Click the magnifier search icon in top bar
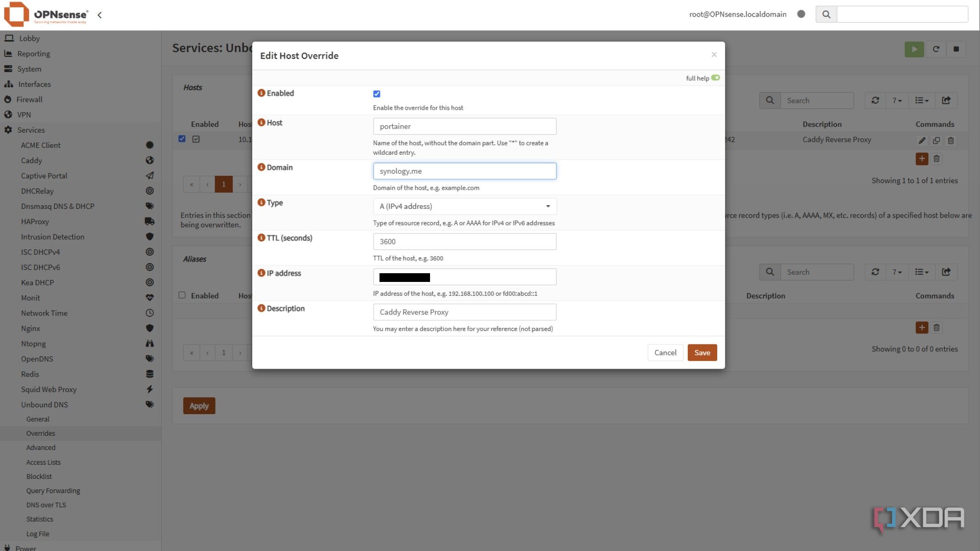Viewport: 980px width, 551px height. click(826, 14)
